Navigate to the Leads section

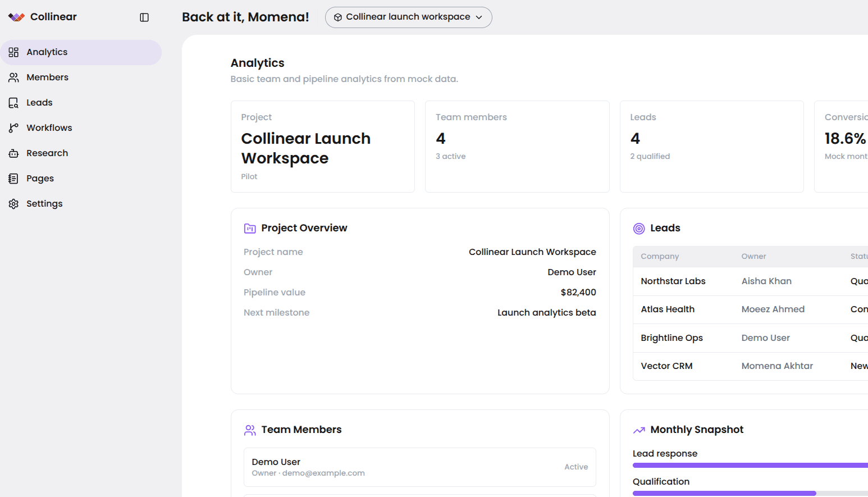click(x=81, y=103)
